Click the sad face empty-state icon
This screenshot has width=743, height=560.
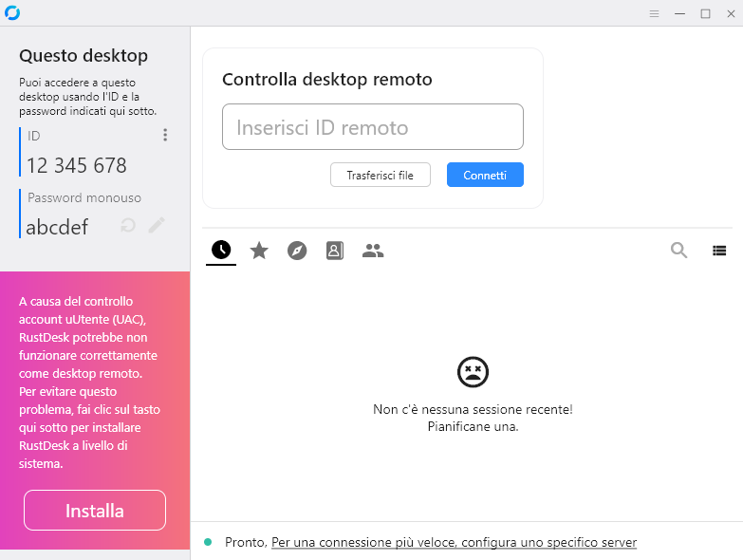(473, 372)
